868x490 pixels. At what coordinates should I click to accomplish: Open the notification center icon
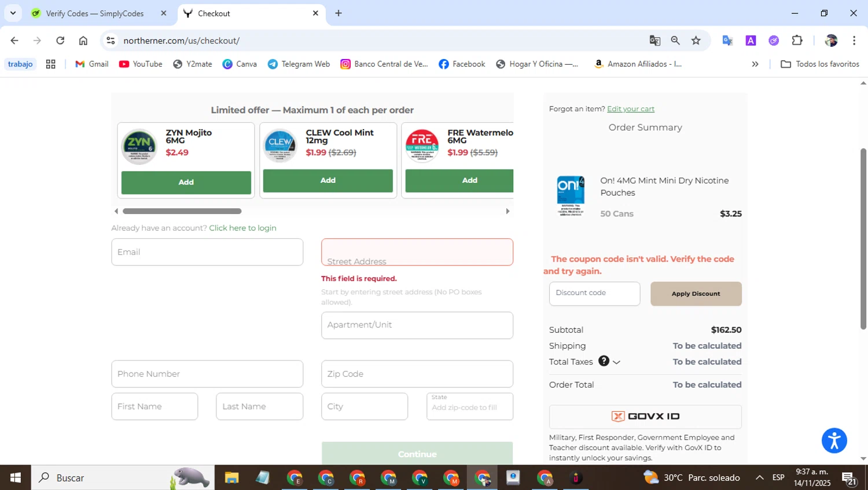(x=849, y=478)
